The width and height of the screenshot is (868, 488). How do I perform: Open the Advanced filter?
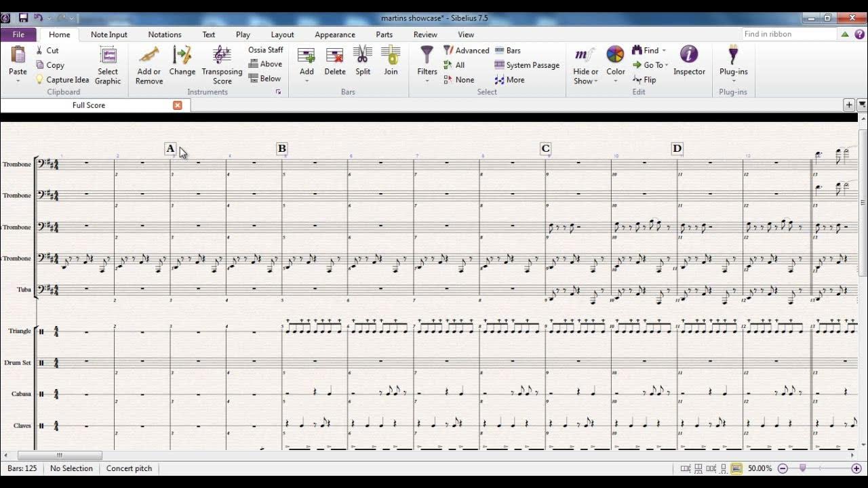(467, 50)
